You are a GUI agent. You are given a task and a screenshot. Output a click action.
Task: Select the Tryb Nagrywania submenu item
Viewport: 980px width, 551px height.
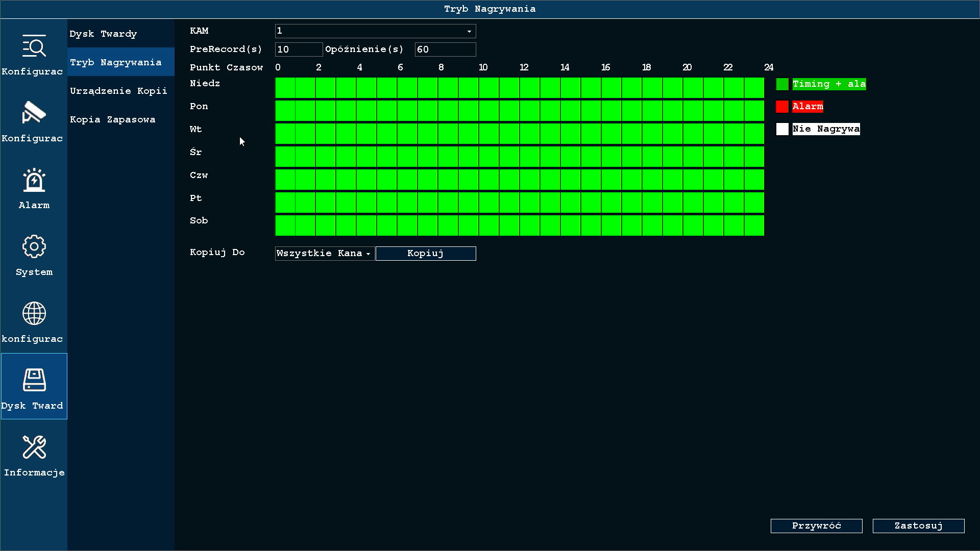[121, 62]
